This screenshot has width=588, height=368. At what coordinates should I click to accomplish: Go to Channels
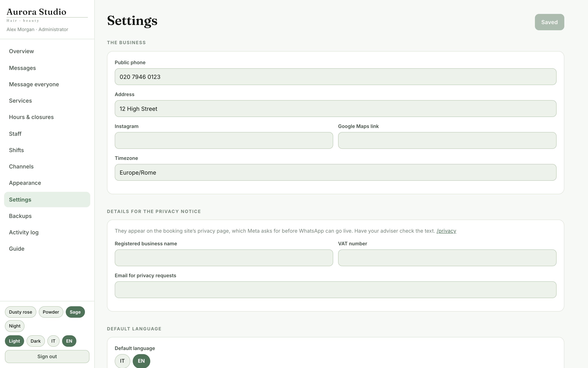[x=47, y=166]
